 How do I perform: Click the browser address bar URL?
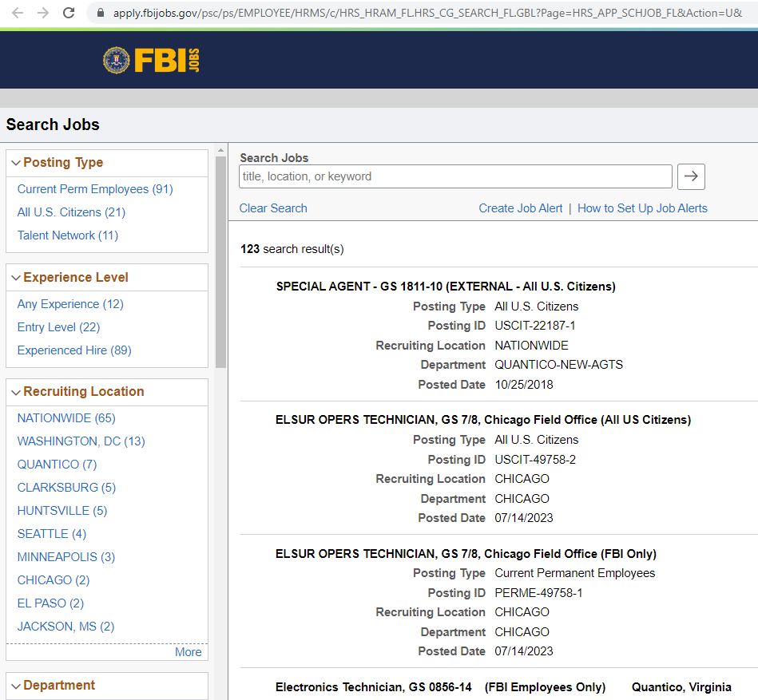tap(427, 13)
